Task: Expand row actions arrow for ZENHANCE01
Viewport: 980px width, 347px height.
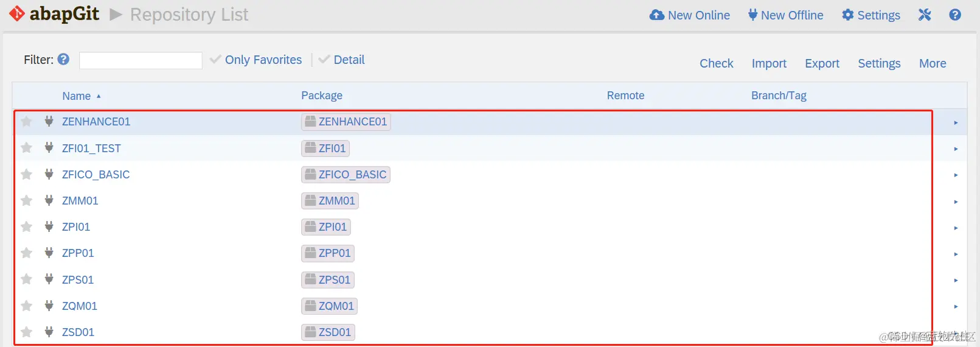Action: point(956,122)
